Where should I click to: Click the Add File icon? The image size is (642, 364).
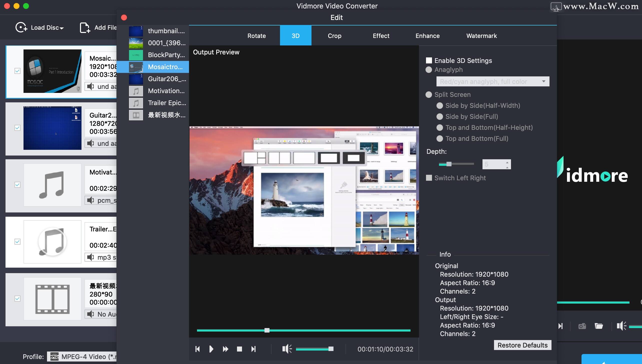point(84,27)
